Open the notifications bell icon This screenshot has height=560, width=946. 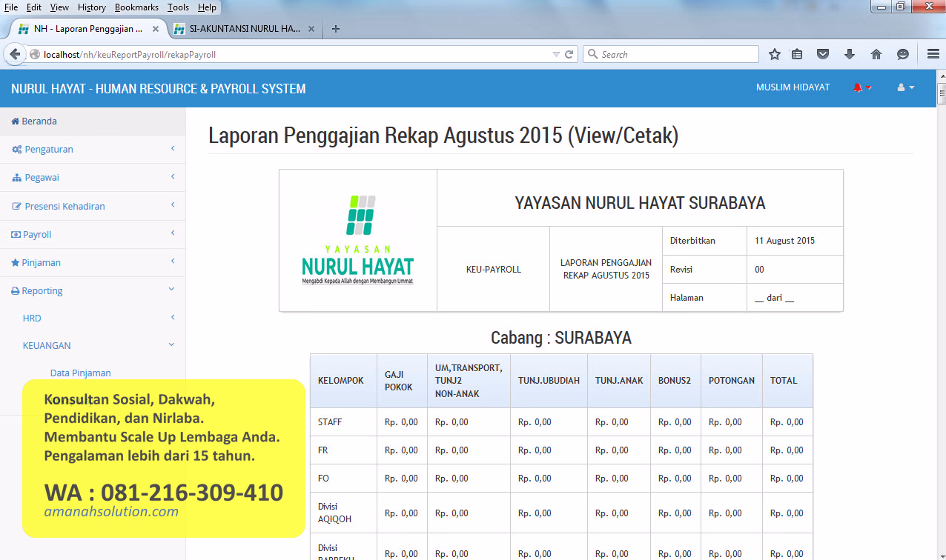coord(858,87)
